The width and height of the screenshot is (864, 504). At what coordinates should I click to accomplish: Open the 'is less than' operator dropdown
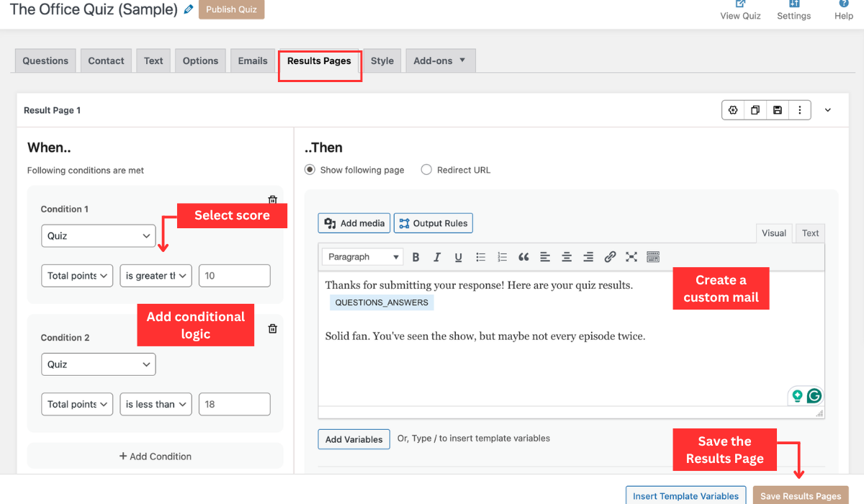156,404
